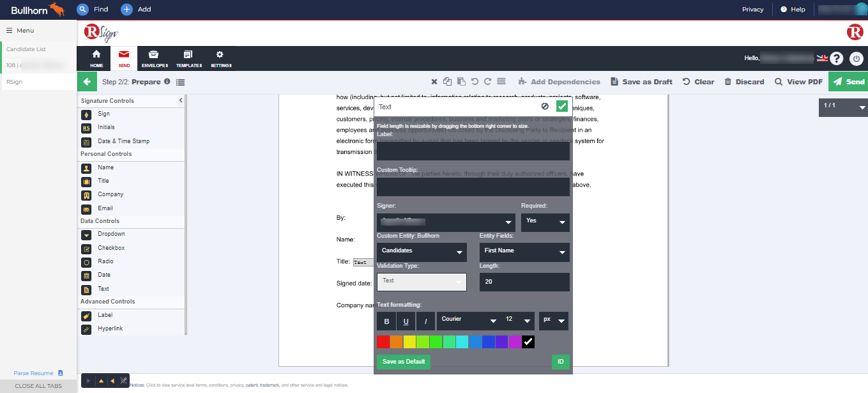Image resolution: width=868 pixels, height=393 pixels.
Task: Open the Validation Type dropdown
Action: 422,282
